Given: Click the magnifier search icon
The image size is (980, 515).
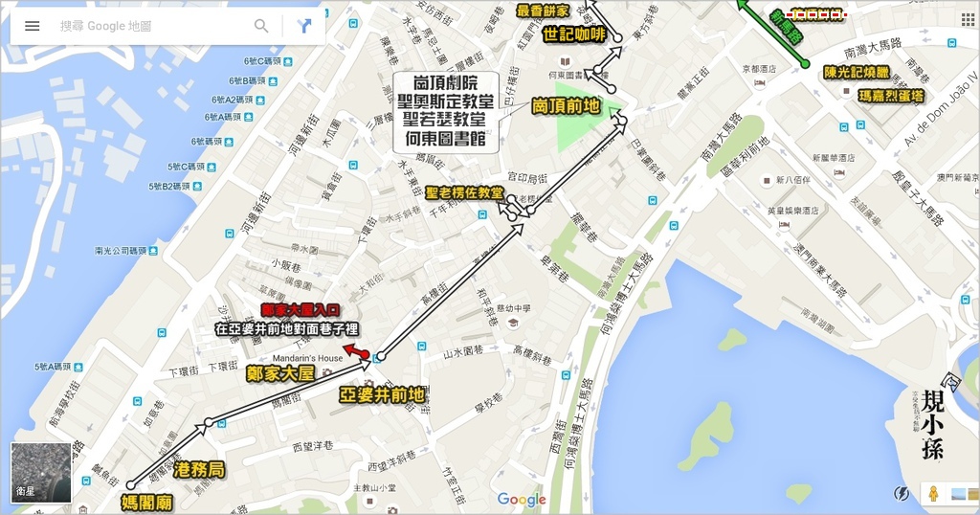Looking at the screenshot, I should pos(261,26).
